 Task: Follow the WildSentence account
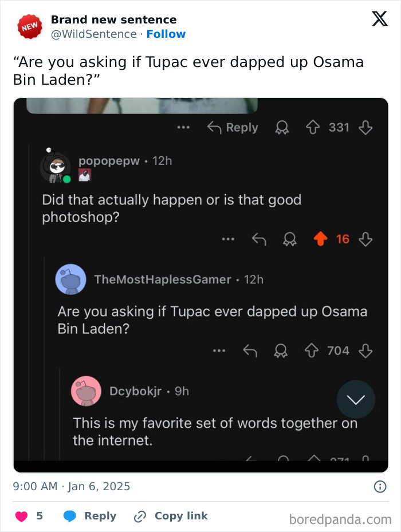(x=166, y=34)
